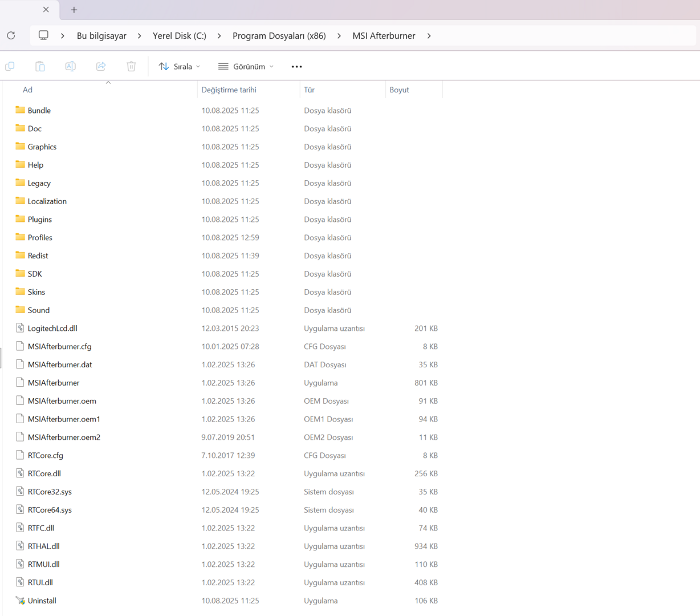700x616 pixels.
Task: Click the MSIAfterburner application file icon
Action: point(20,382)
